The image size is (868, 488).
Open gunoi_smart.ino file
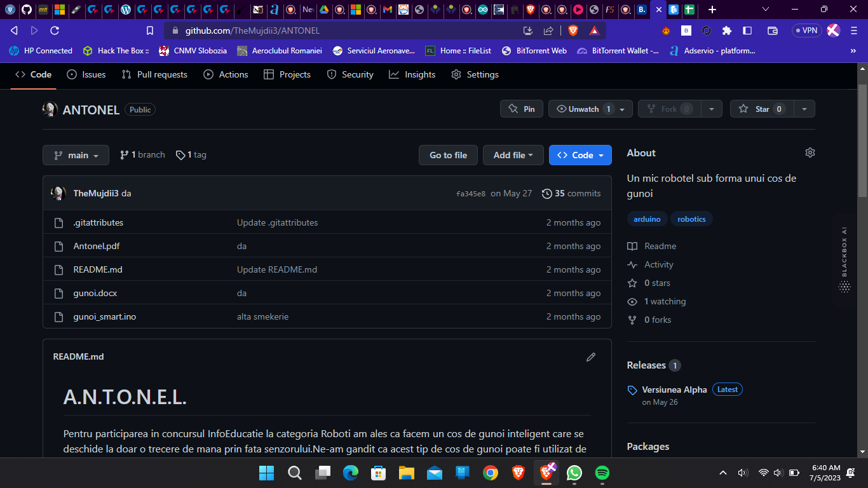[x=105, y=316]
